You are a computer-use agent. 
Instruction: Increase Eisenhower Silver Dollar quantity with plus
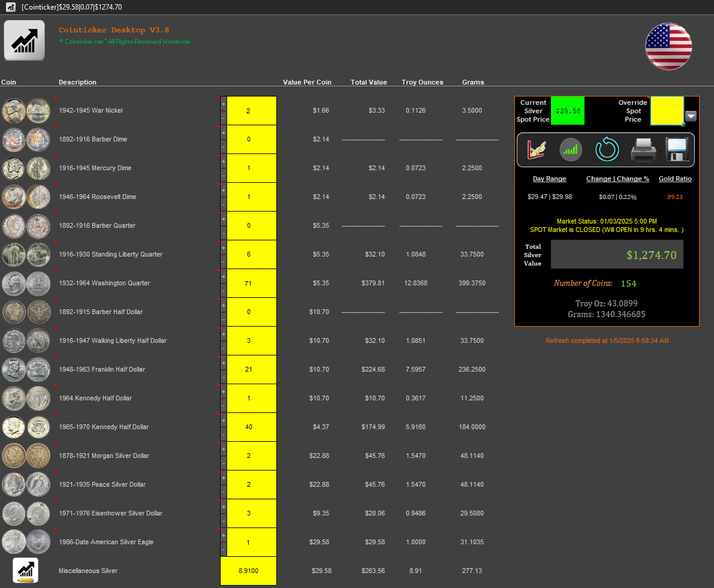click(224, 506)
